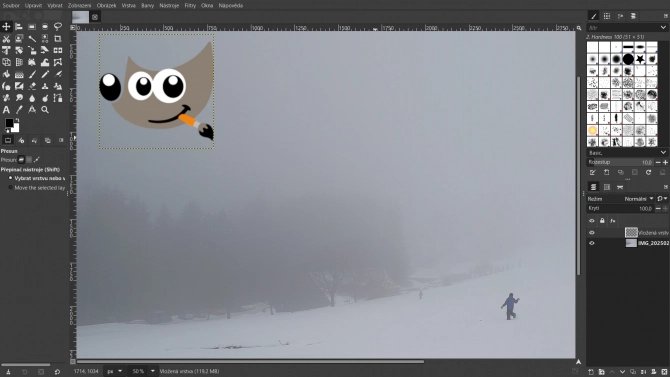670x377 pixels.
Task: Reset tool options to default values
Action: 57,372
